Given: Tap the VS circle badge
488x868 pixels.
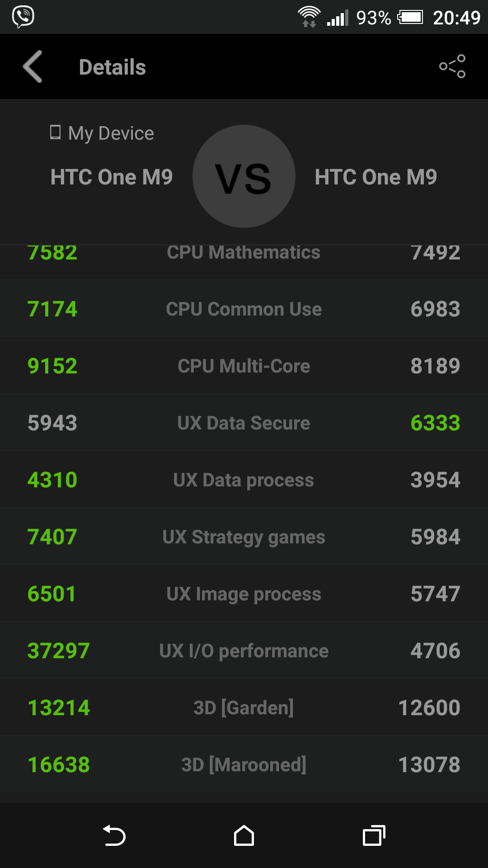Looking at the screenshot, I should point(244,176).
